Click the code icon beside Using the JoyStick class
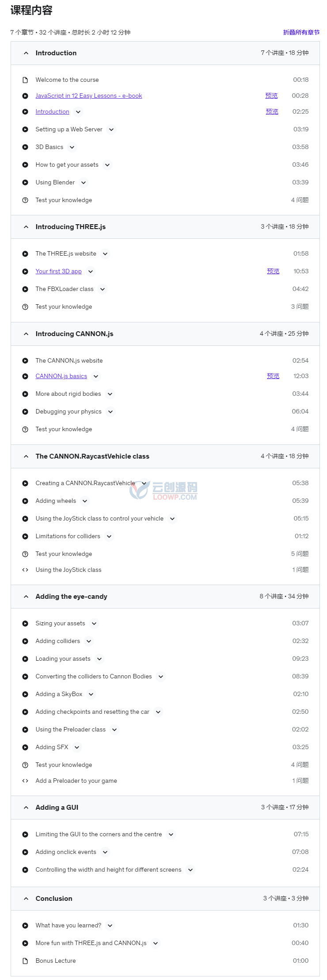The width and height of the screenshot is (327, 980). click(25, 570)
